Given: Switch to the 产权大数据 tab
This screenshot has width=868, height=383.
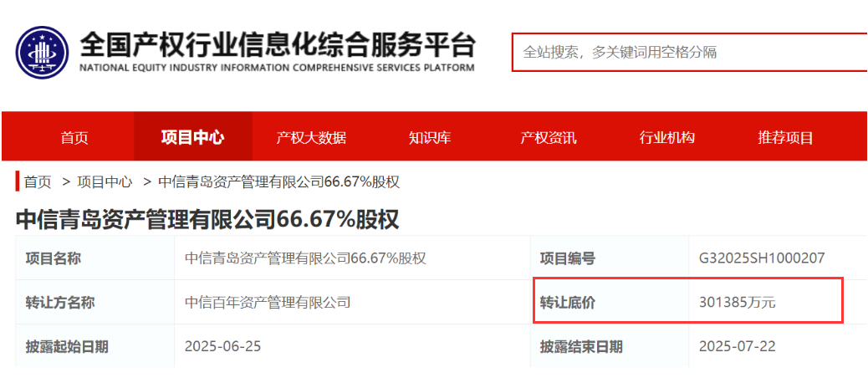Looking at the screenshot, I should pyautogui.click(x=311, y=137).
